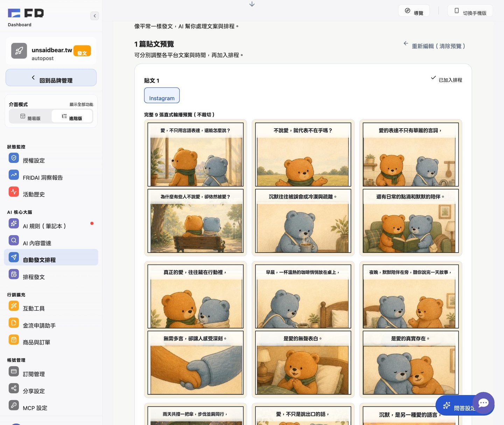
Task: Click the 授權設定 shield icon
Action: point(14,158)
